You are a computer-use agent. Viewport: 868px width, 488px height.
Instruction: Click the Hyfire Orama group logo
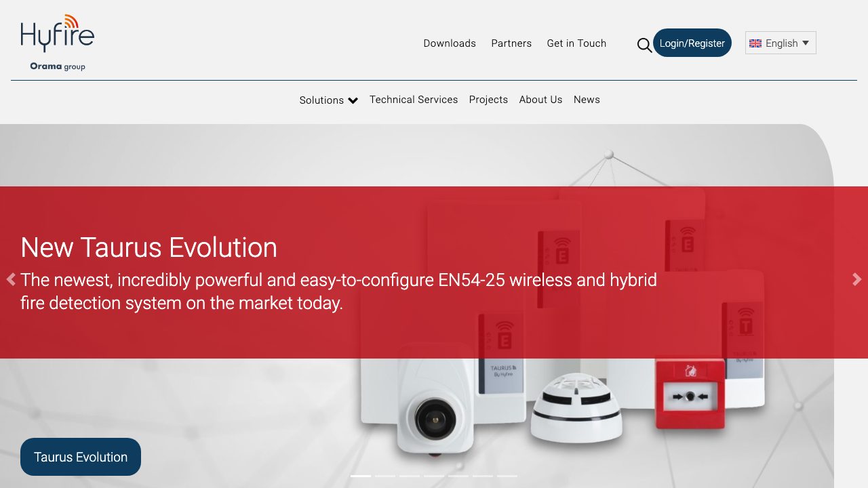coord(57,42)
